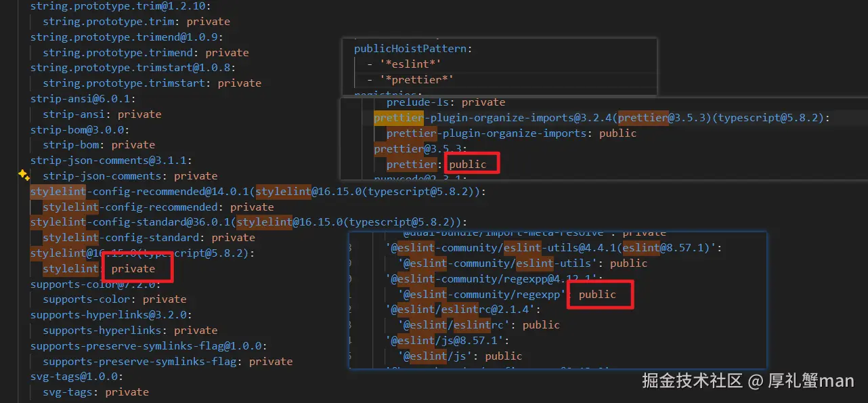Click the 'supports-color: private' entry
The width and height of the screenshot is (868, 403).
click(x=114, y=299)
